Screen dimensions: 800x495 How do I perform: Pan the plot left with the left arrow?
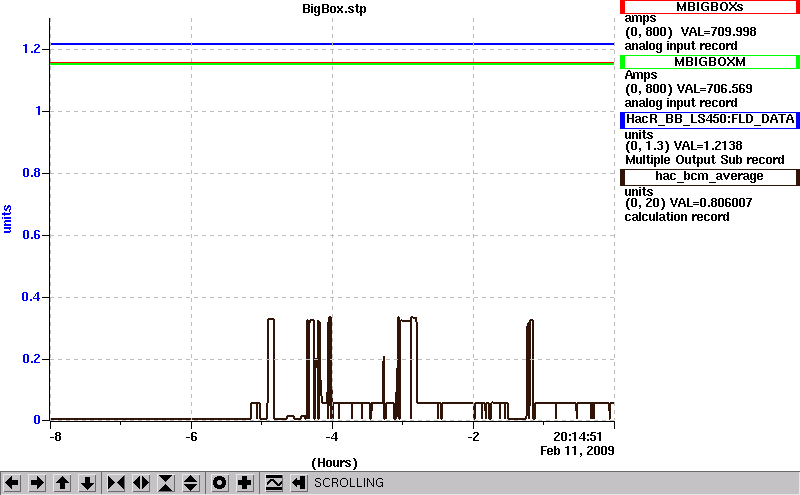(x=12, y=483)
